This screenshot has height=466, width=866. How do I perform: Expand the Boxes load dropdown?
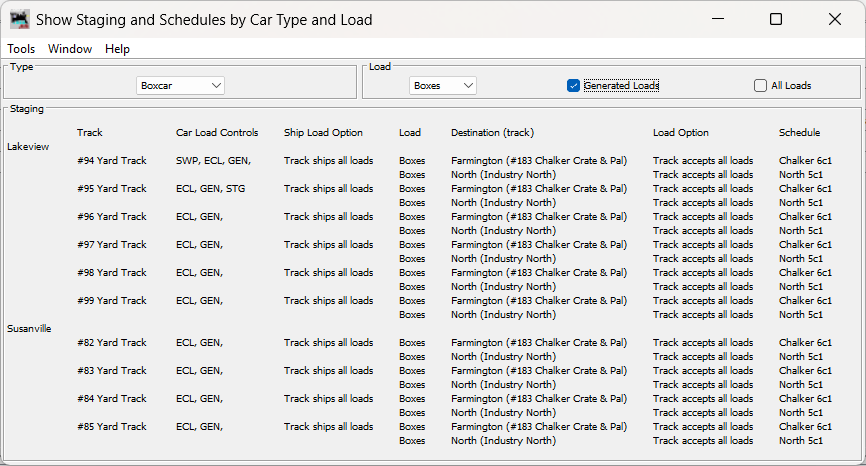tap(443, 86)
